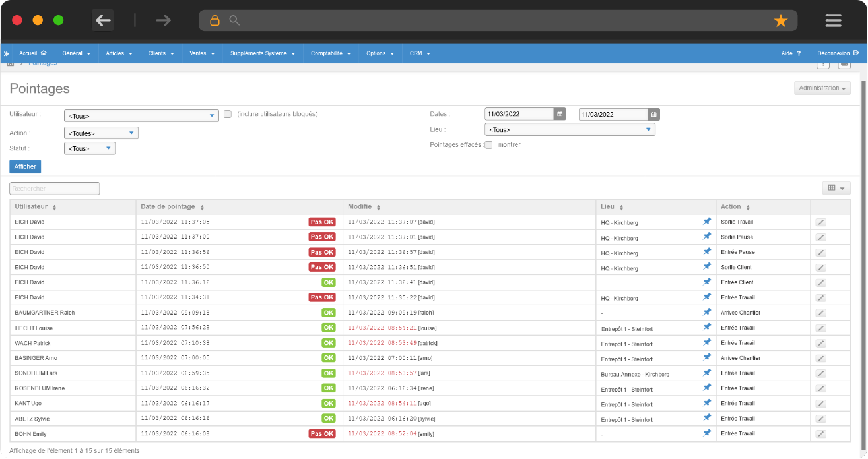Click the location pin for WACH Patrick
Screen dimensions: 868x459
[x=706, y=342]
